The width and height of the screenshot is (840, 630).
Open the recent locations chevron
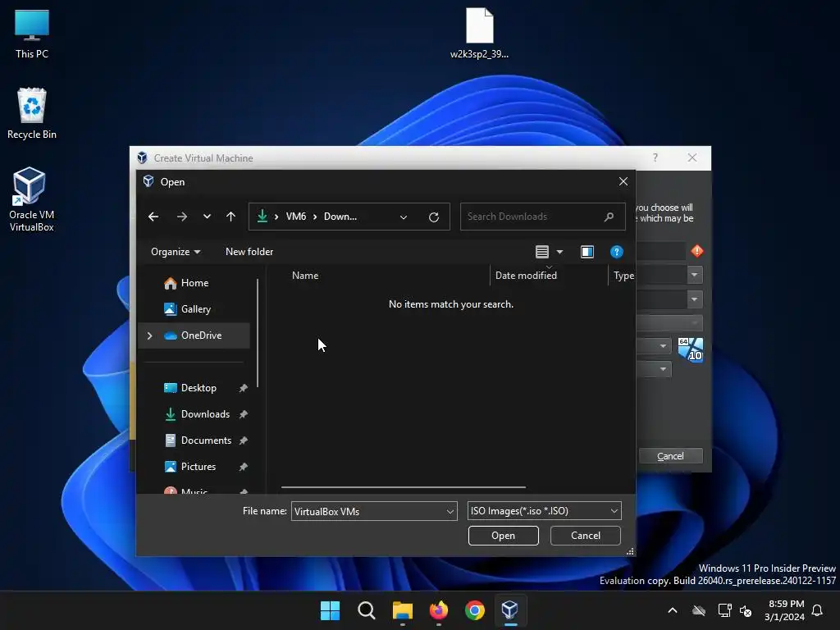(207, 217)
